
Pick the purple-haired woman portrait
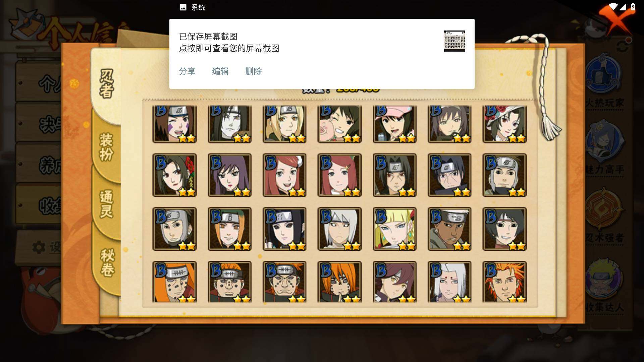tap(229, 175)
